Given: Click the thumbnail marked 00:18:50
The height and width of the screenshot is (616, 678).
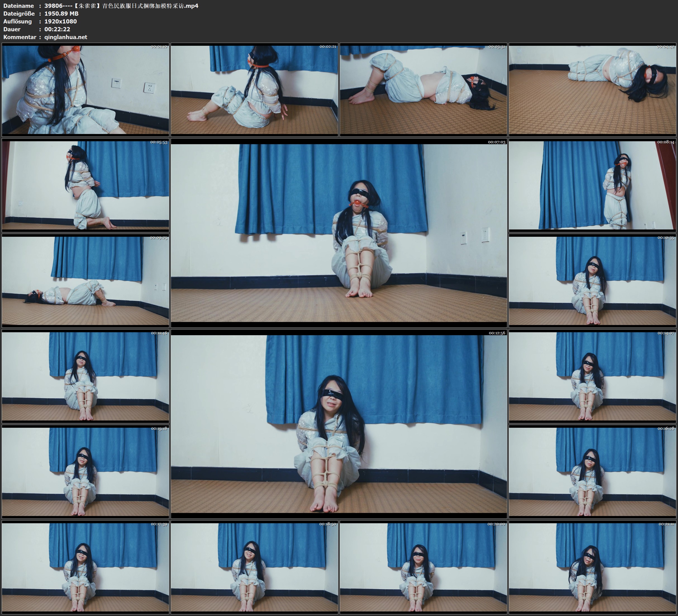Looking at the screenshot, I should pos(254,567).
